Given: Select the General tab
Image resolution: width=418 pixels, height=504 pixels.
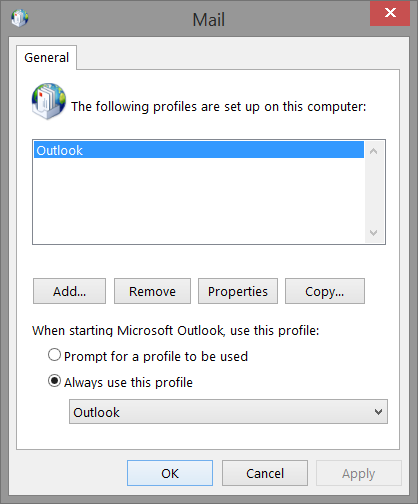Looking at the screenshot, I should coord(47,58).
